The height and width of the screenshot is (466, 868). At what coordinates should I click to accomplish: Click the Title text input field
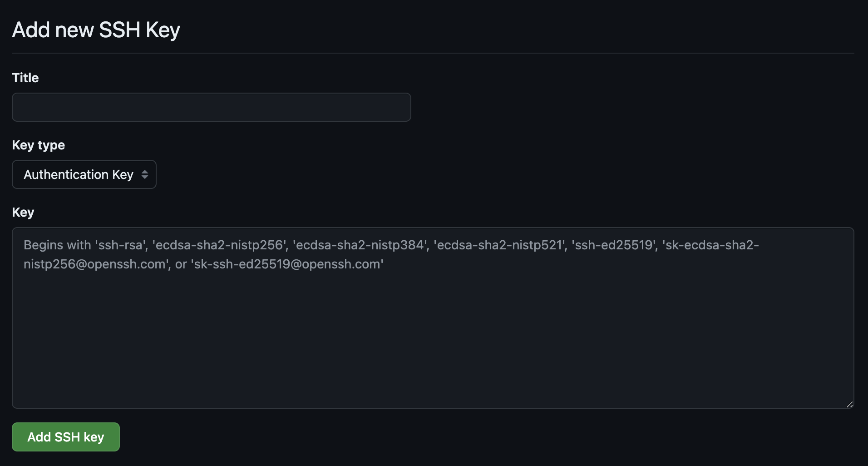[211, 107]
